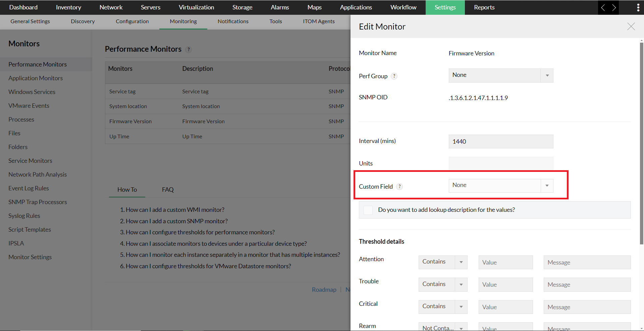This screenshot has height=331, width=644.
Task: Switch to the Notifications tab
Action: coord(233,21)
